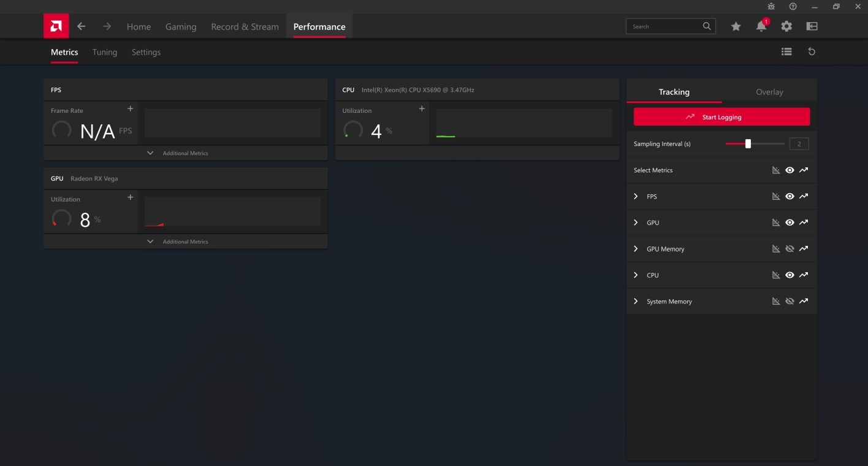Hide CPU metrics using the eye icon

point(790,275)
